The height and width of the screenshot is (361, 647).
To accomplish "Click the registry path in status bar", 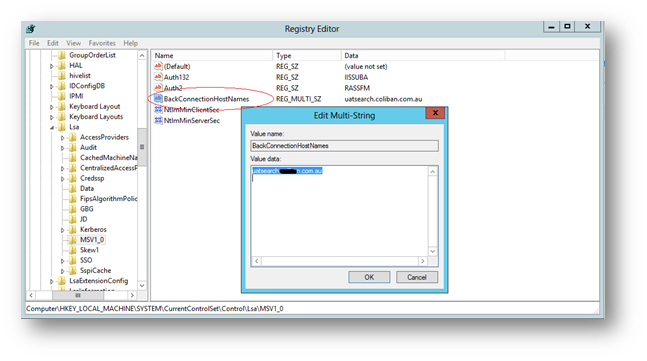I will 155,309.
